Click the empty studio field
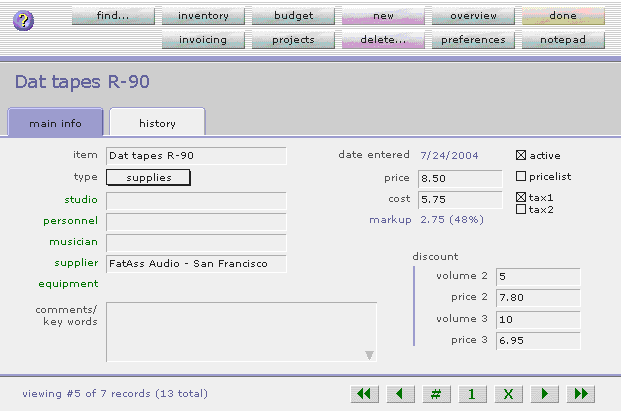This screenshot has height=411, width=621. 196,200
